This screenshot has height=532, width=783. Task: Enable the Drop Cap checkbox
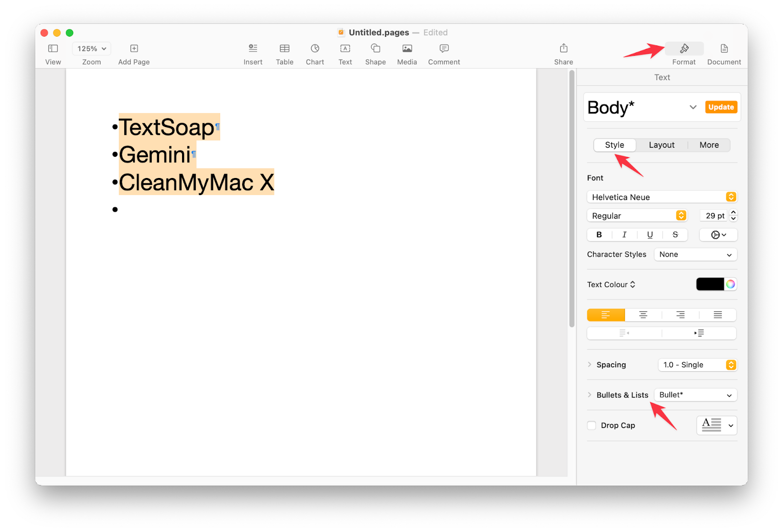click(x=591, y=425)
